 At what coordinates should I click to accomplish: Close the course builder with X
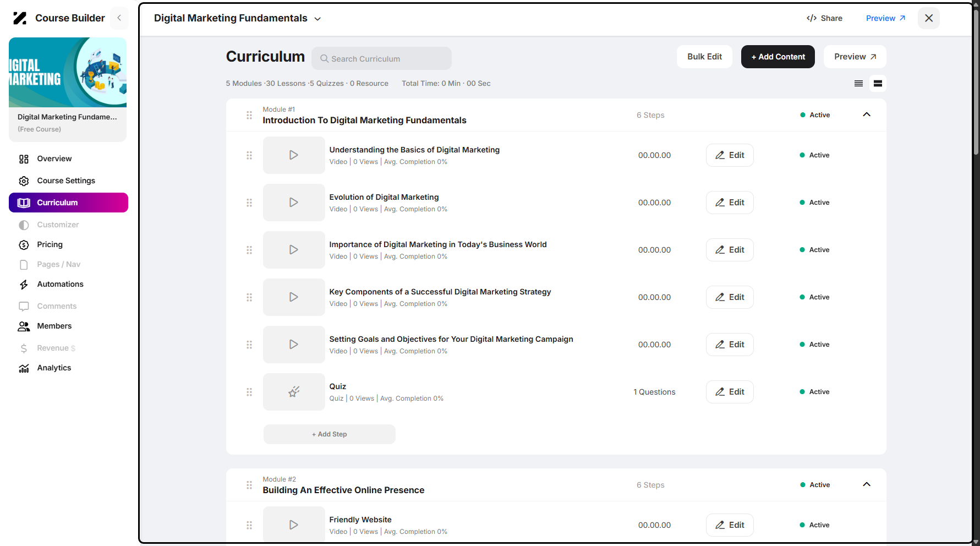[929, 18]
